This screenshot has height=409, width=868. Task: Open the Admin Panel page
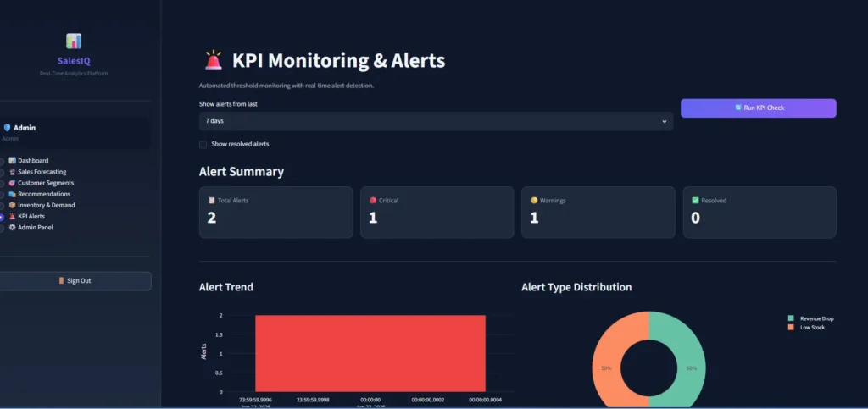pos(35,228)
